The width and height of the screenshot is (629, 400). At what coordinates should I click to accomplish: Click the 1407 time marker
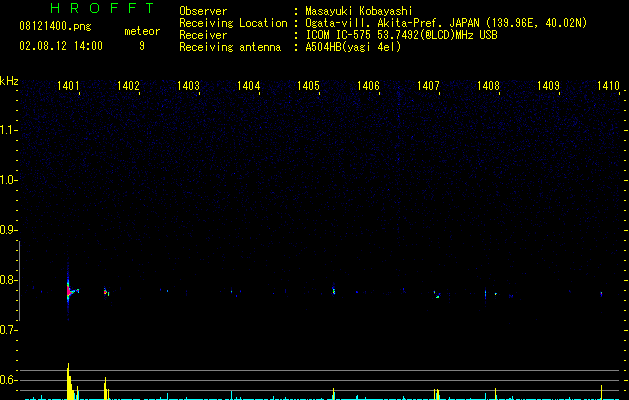point(428,85)
